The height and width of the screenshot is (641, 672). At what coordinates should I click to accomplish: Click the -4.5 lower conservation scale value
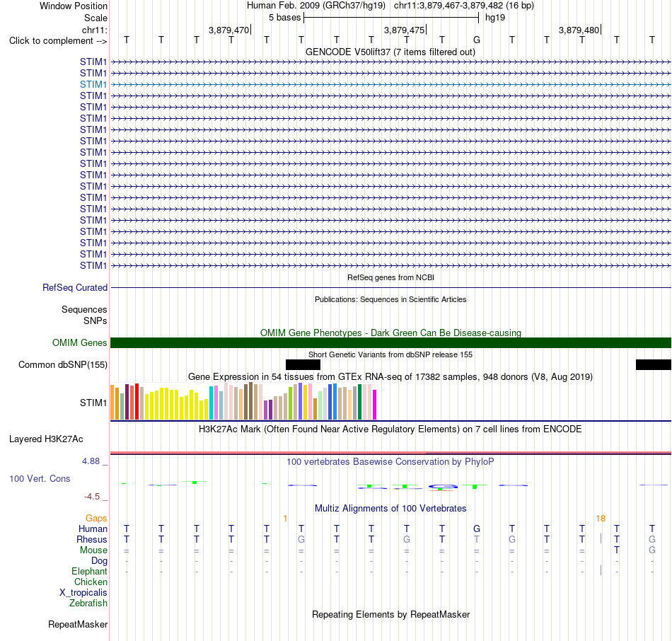pyautogui.click(x=92, y=497)
